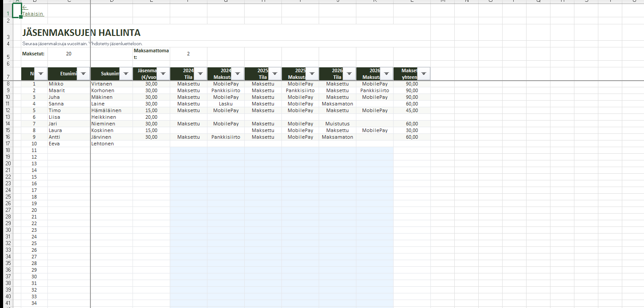
Task: Select the cell with first name Mikko
Action: [68, 84]
